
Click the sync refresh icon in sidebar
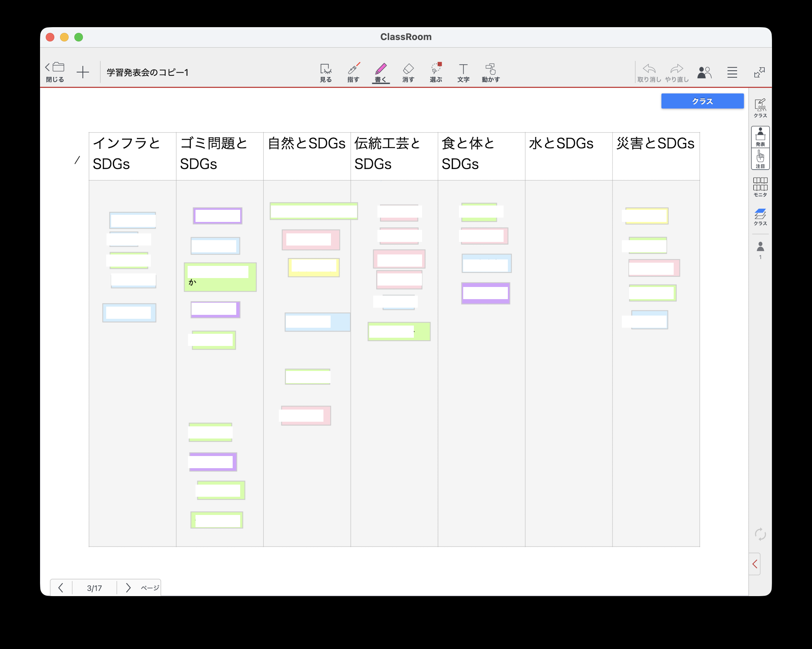pos(760,534)
